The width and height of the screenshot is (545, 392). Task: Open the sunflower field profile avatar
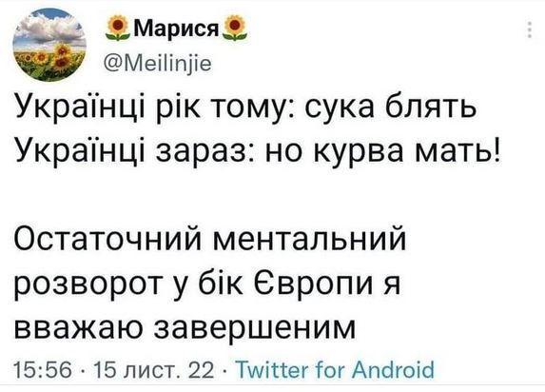click(x=49, y=45)
